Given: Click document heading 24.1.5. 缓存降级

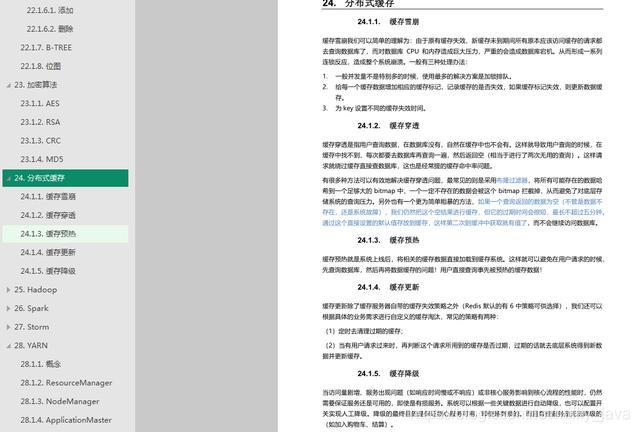Looking at the screenshot, I should [x=388, y=374].
